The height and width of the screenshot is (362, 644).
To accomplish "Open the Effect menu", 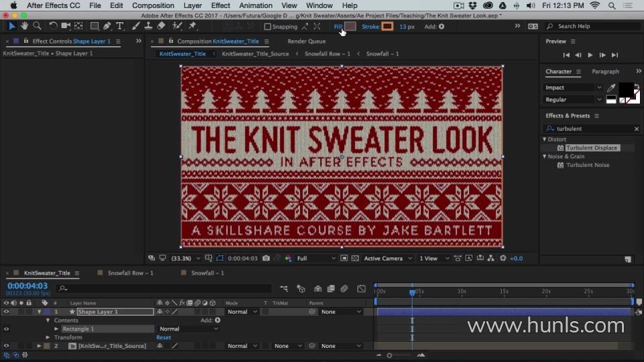I will tap(220, 5).
